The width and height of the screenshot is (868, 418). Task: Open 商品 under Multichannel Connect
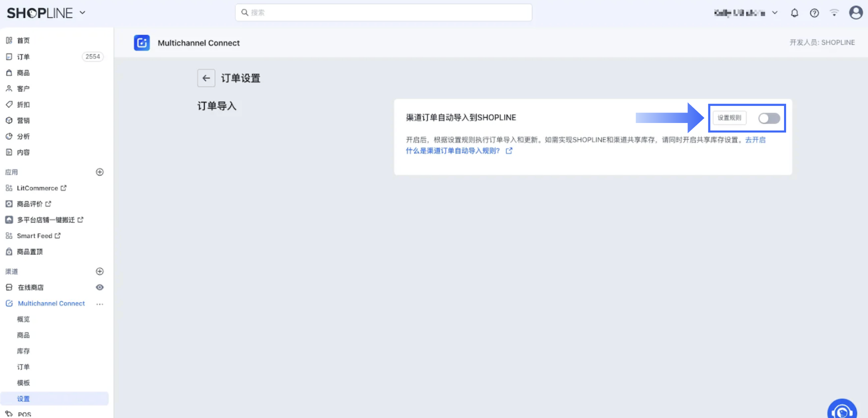pos(23,335)
